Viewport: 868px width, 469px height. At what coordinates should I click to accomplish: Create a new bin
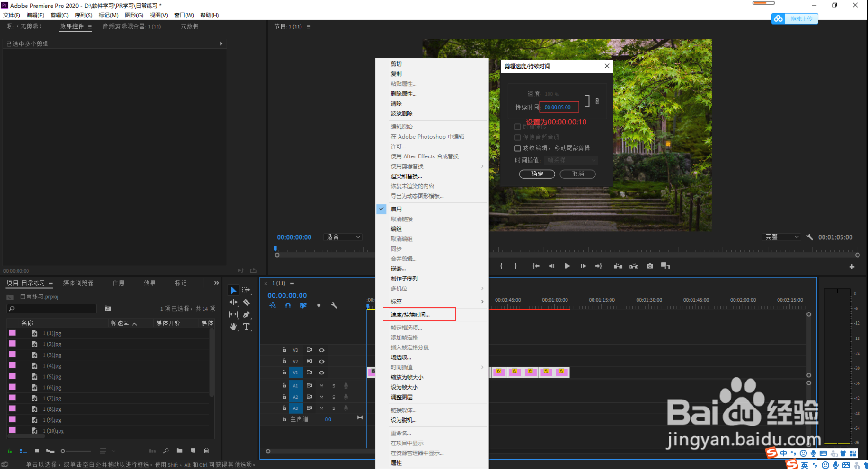pos(179,451)
